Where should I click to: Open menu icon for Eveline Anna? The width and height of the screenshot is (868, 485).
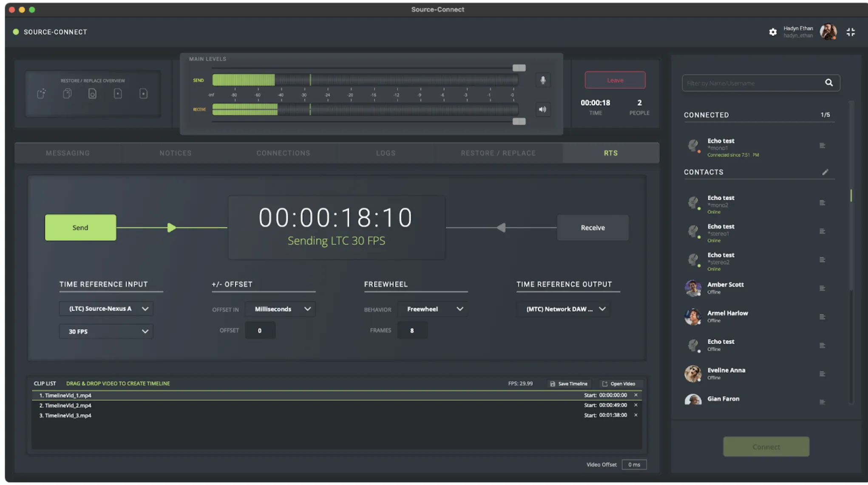coord(823,374)
